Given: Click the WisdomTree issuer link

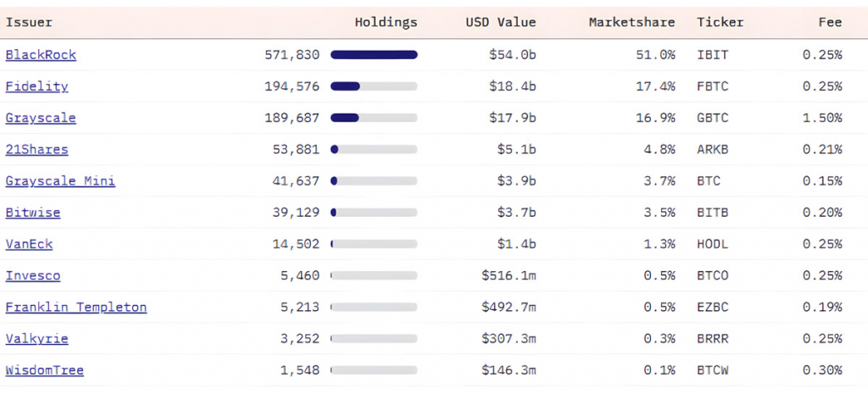Looking at the screenshot, I should [45, 370].
